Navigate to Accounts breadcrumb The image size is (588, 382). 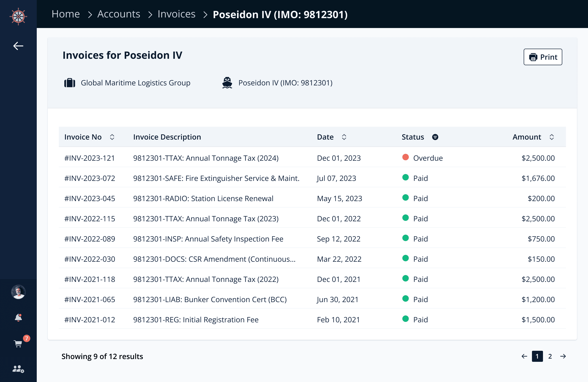click(119, 14)
